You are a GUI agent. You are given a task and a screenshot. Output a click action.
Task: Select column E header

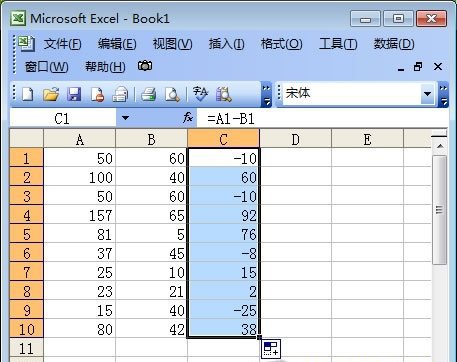click(x=367, y=139)
